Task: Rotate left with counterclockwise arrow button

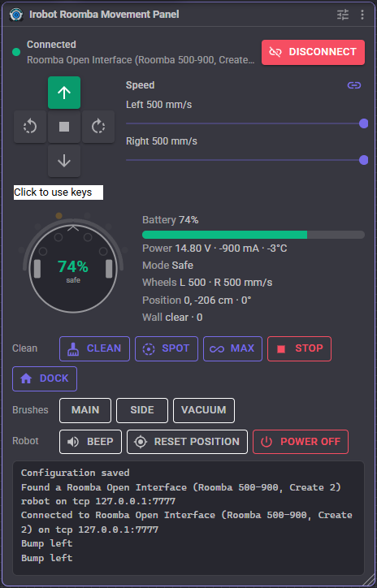Action: [x=30, y=127]
